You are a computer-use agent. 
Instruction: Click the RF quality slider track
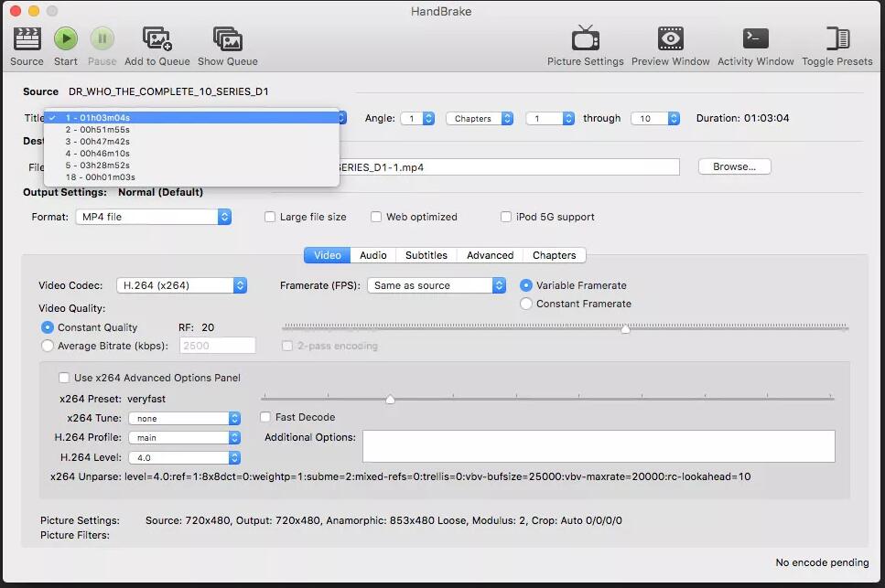(x=565, y=327)
